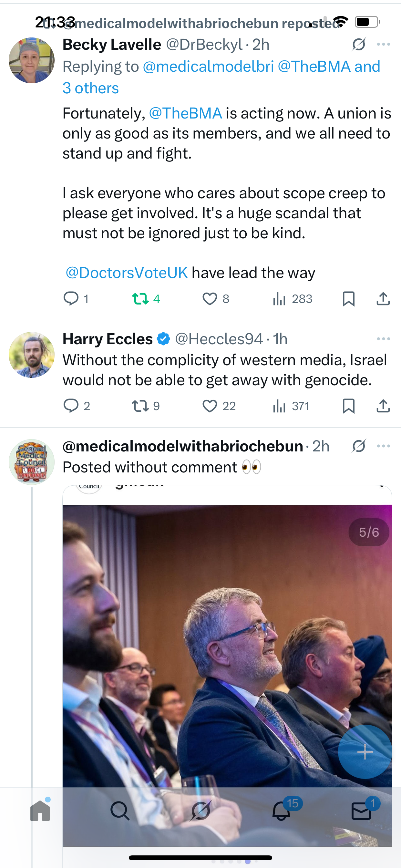Open the Search tab
The image size is (401, 868).
tap(120, 811)
